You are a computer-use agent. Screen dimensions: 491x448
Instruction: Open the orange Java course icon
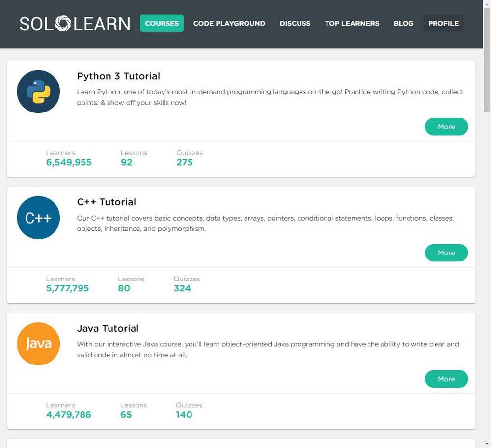(x=38, y=344)
